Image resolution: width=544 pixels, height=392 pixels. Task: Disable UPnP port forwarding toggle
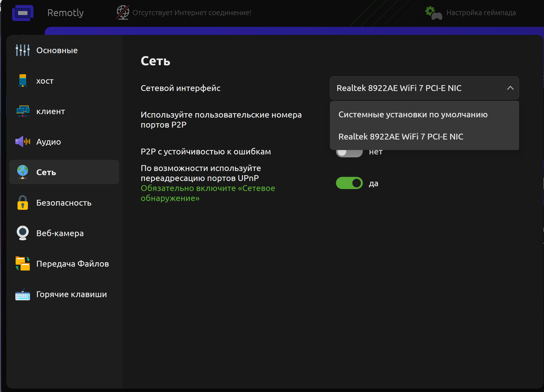[x=349, y=183]
